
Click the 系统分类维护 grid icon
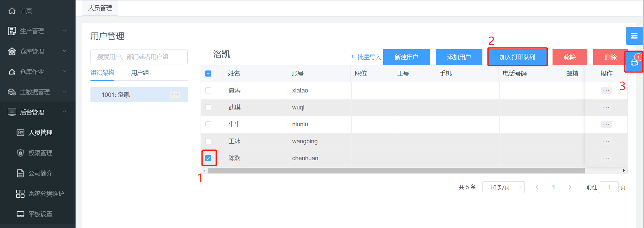pos(20,194)
